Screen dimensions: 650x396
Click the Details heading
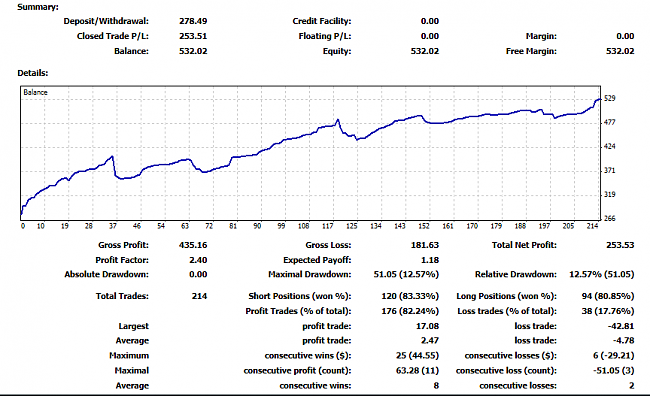[33, 73]
